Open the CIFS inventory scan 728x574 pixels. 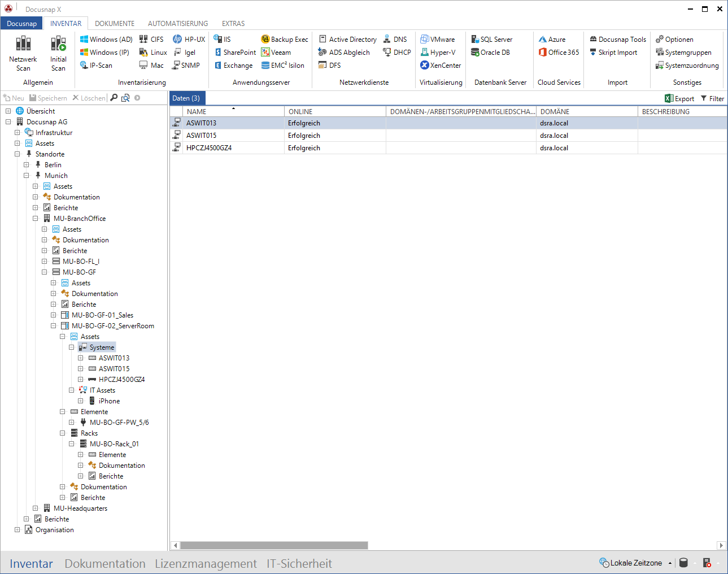coord(151,40)
